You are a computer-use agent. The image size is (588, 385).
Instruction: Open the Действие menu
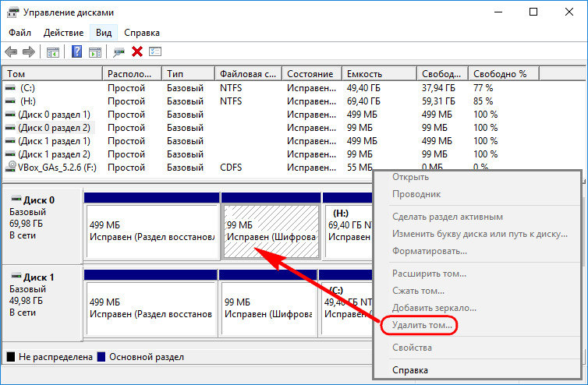(63, 33)
